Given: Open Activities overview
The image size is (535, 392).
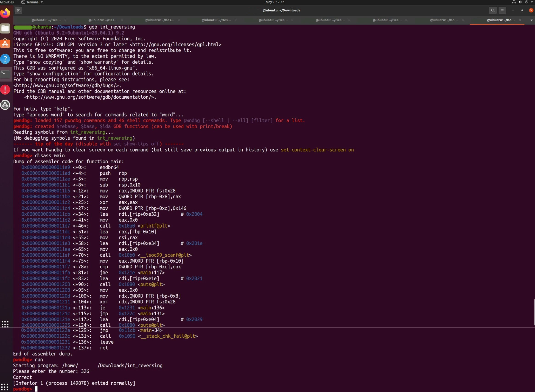Looking at the screenshot, I should click(7, 2).
